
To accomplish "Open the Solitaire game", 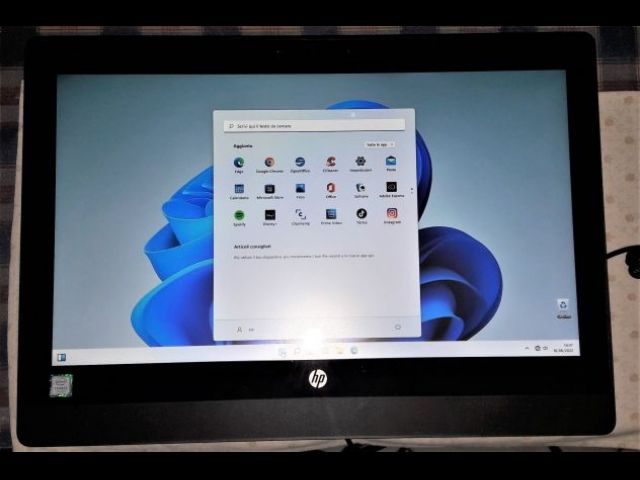I will point(361,191).
